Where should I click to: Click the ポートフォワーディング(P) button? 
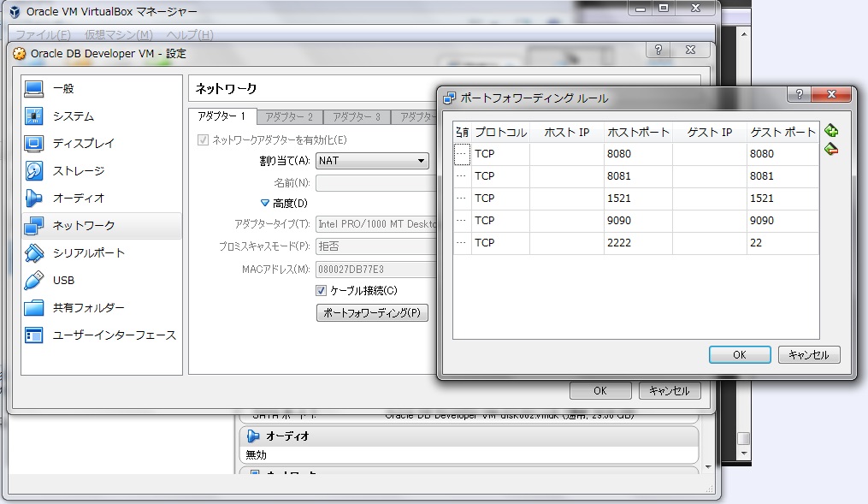(x=372, y=312)
